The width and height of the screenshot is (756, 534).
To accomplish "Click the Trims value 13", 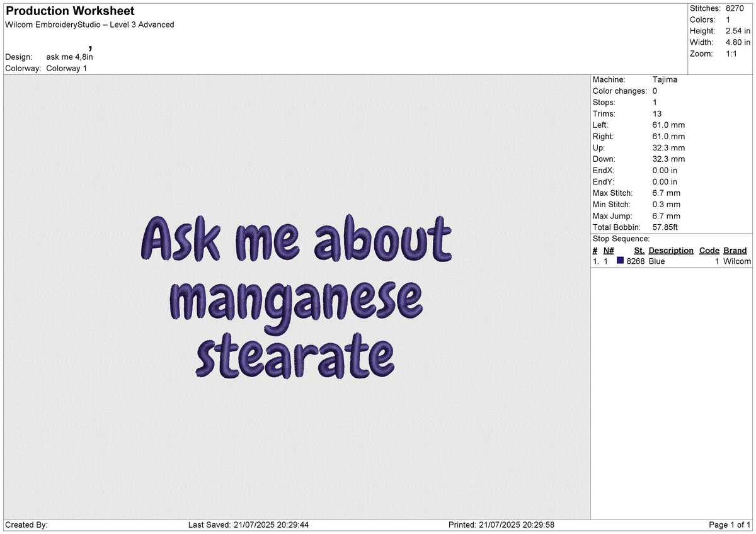I will click(657, 113).
